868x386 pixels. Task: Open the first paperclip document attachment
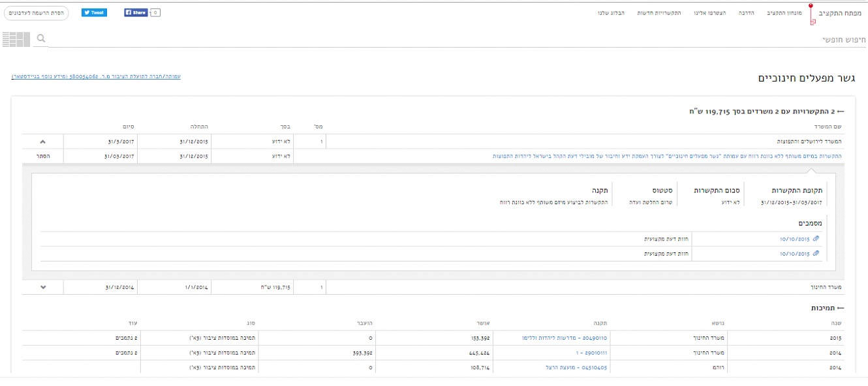(x=816, y=239)
